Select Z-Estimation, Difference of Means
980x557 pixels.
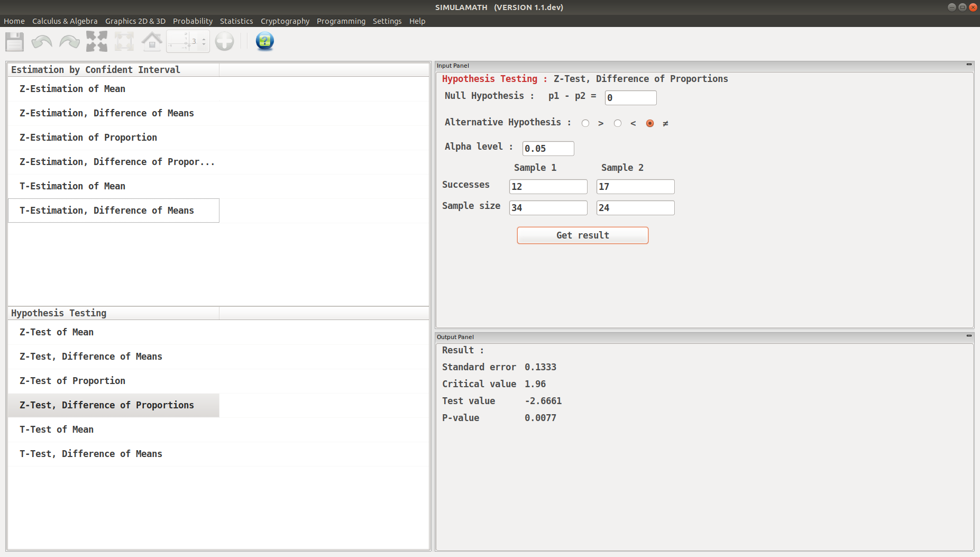point(113,113)
